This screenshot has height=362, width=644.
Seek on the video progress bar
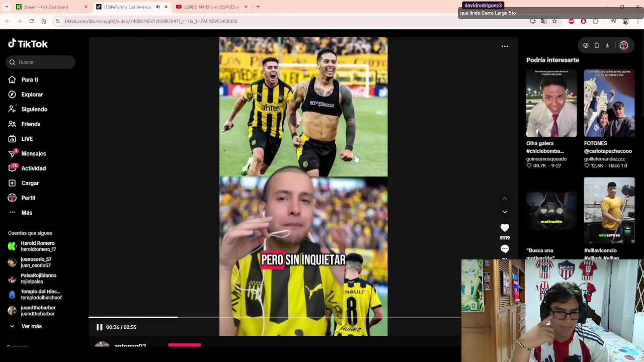(x=275, y=317)
